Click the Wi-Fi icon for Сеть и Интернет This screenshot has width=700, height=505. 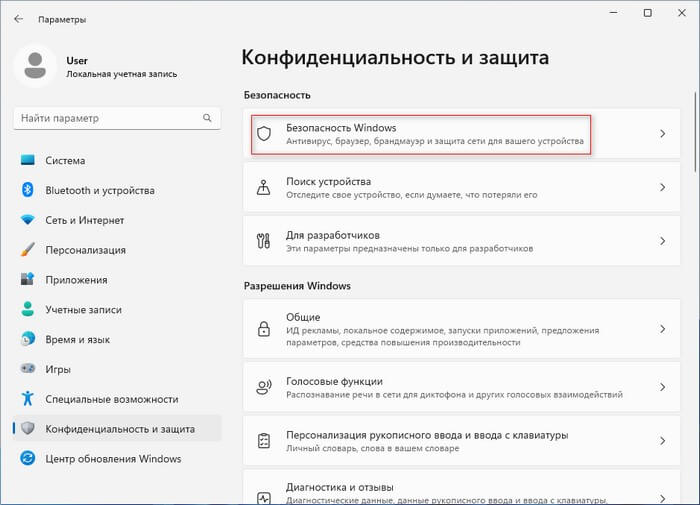[x=28, y=220]
